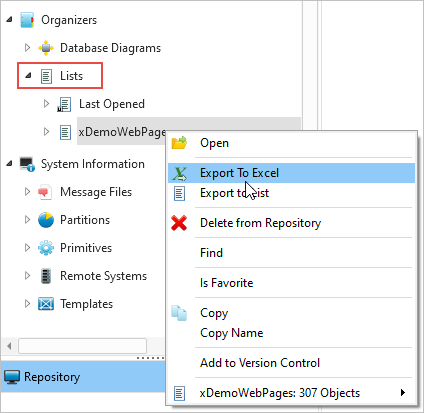Collapse the Lists tree node
The width and height of the screenshot is (424, 413).
(x=28, y=76)
